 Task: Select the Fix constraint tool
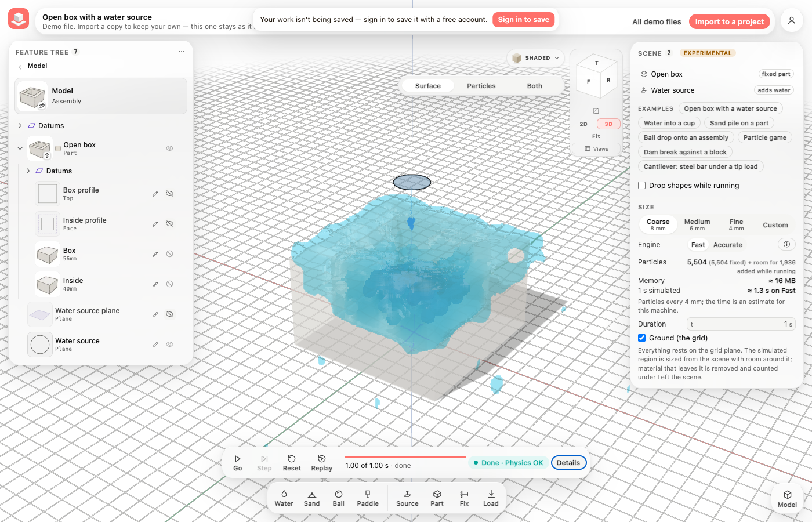point(464,498)
